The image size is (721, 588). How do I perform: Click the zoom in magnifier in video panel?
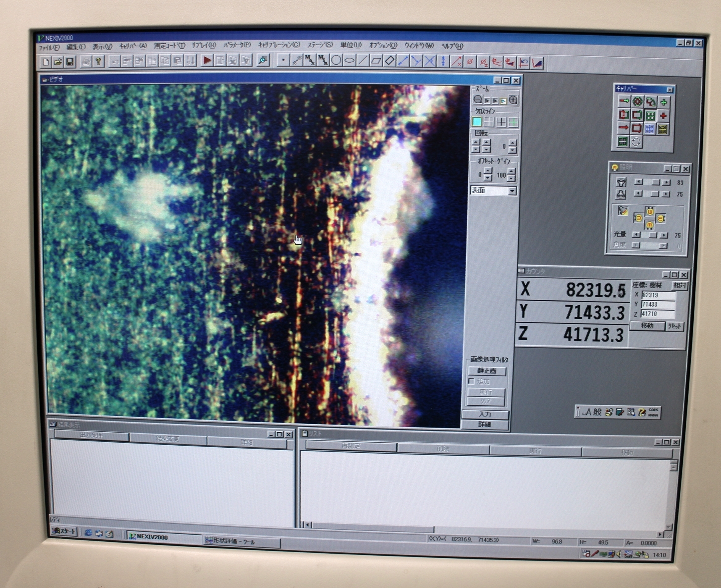coord(513,100)
